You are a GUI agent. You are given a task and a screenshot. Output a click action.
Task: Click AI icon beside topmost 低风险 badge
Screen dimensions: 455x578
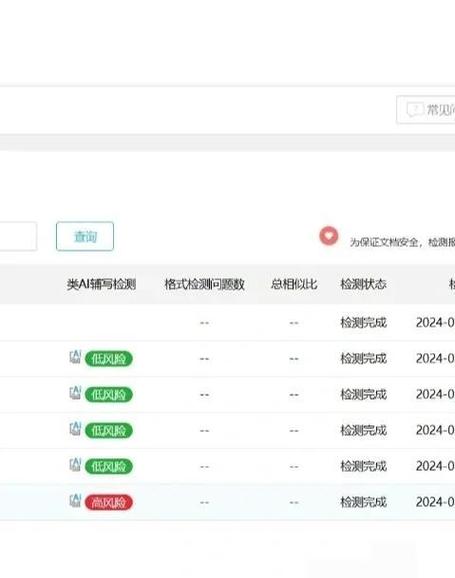pos(75,357)
